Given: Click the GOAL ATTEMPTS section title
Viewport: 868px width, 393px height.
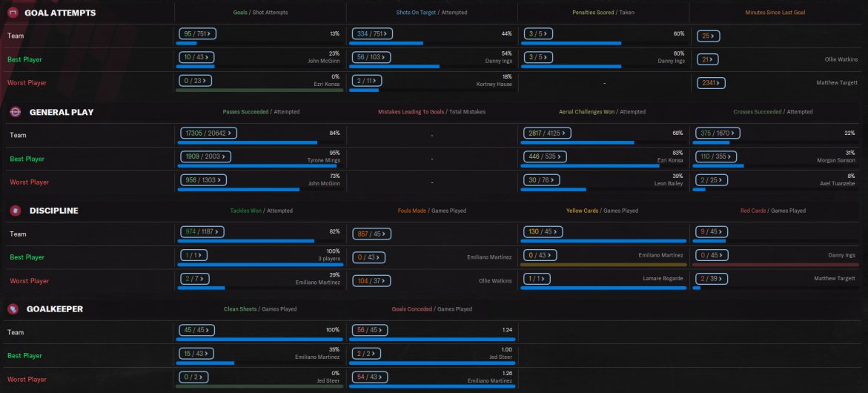Looking at the screenshot, I should tap(60, 13).
